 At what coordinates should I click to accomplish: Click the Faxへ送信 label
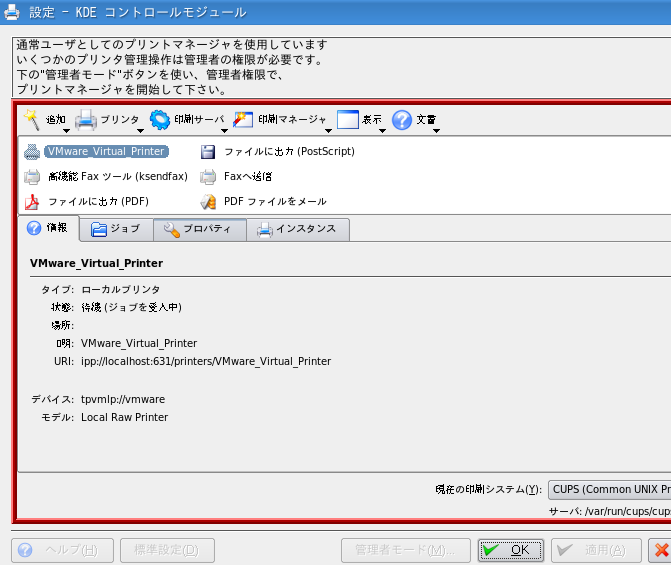[248, 176]
